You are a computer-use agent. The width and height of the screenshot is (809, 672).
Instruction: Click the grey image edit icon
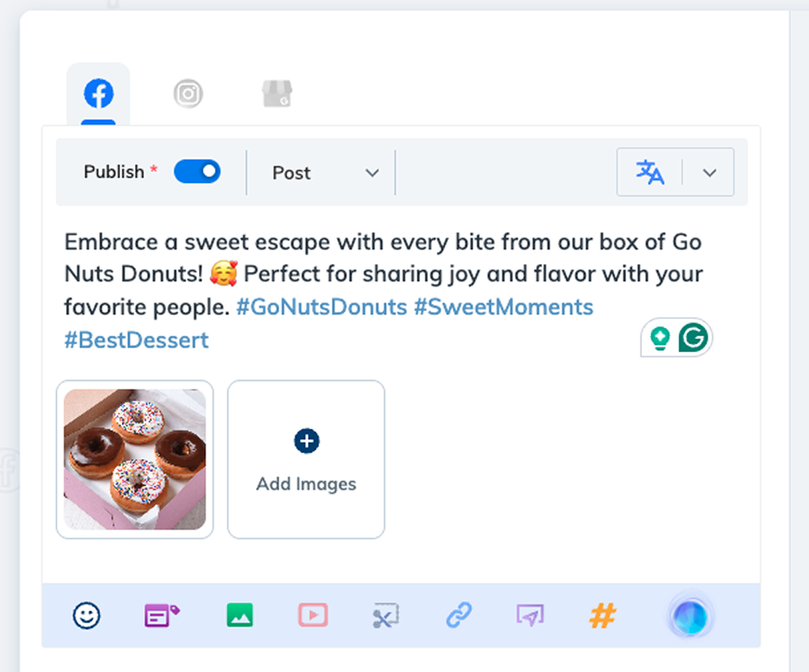click(x=386, y=615)
